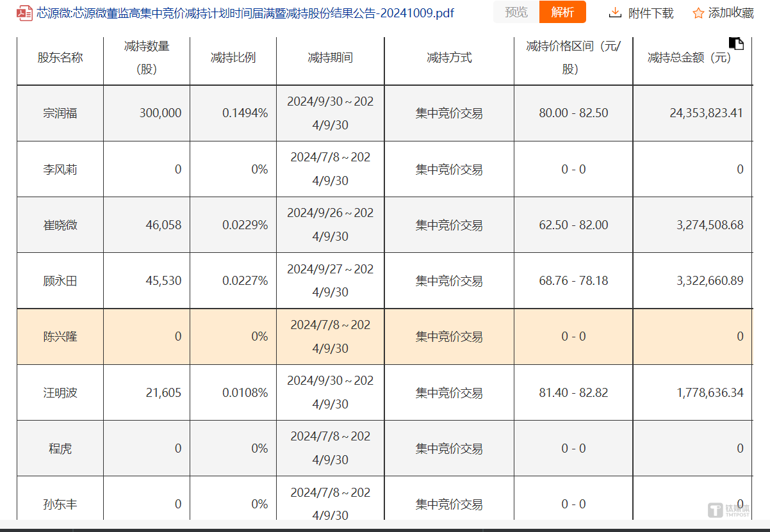Click 陈兴隆's period 2024/7/8～2024/9/30
This screenshot has width=770, height=532.
[330, 336]
